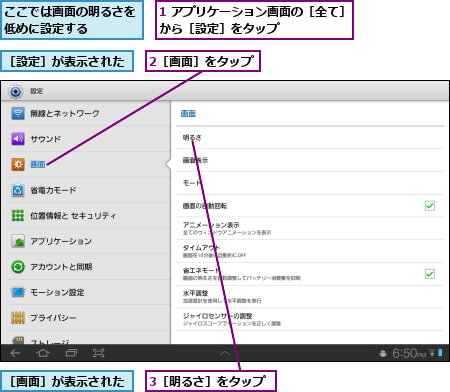Tap the 6:50 clock status area
This screenshot has width=450, height=392.
[x=409, y=353]
